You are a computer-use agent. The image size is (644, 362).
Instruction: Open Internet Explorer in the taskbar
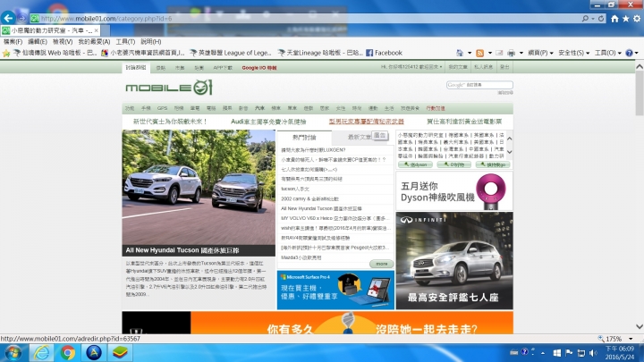pyautogui.click(x=41, y=353)
